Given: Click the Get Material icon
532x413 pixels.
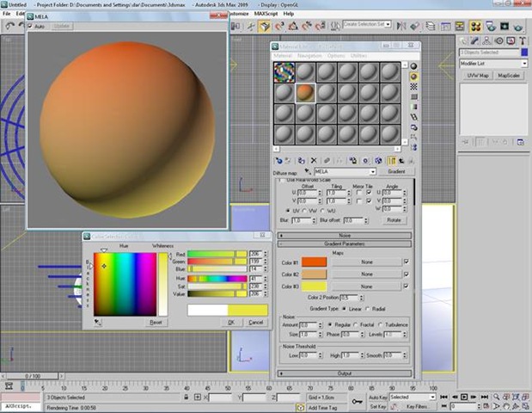Looking at the screenshot, I should [x=278, y=160].
